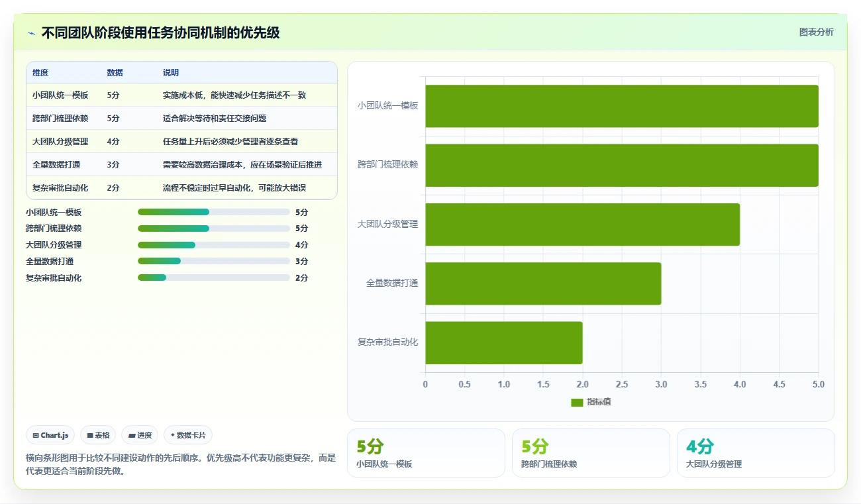Click the 复杂审批自动化 y-axis label
Screen dimensions: 861x504
click(x=387, y=342)
